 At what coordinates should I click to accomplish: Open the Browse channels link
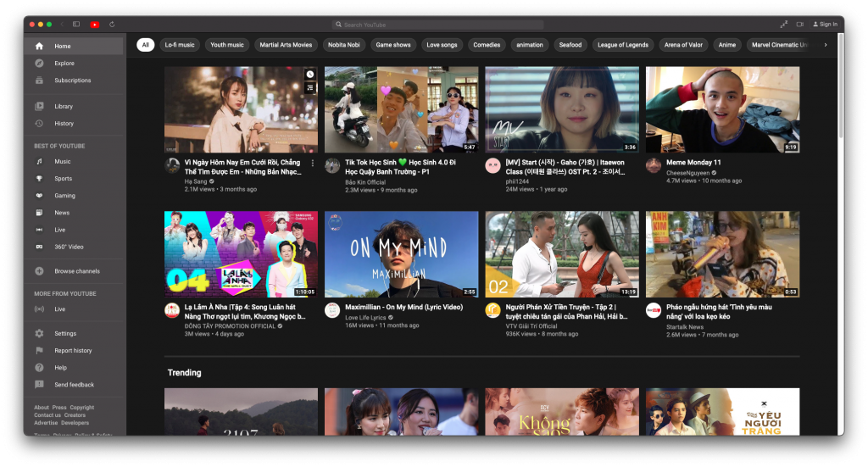(x=76, y=271)
